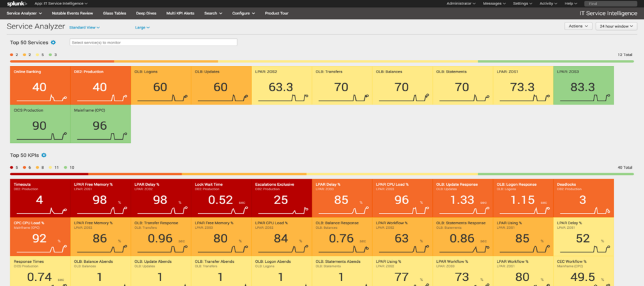The width and height of the screenshot is (644, 286).
Task: Select the OLB: Logons service tile
Action: pos(161,85)
